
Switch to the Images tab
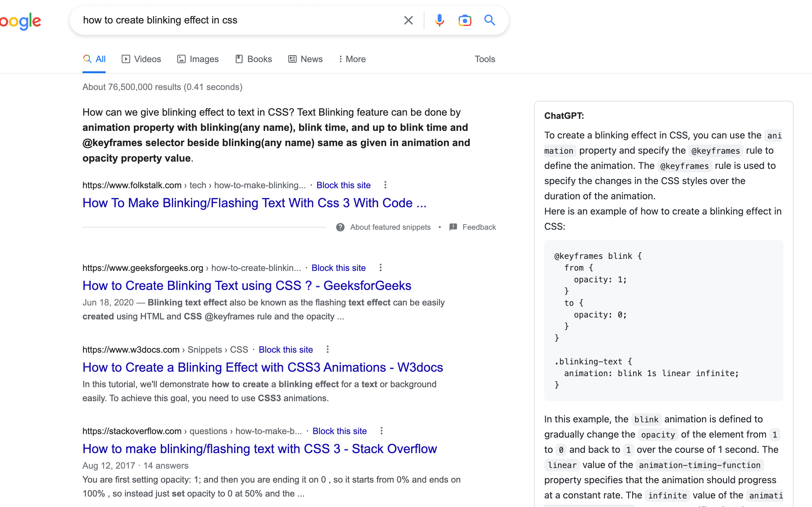pyautogui.click(x=198, y=59)
